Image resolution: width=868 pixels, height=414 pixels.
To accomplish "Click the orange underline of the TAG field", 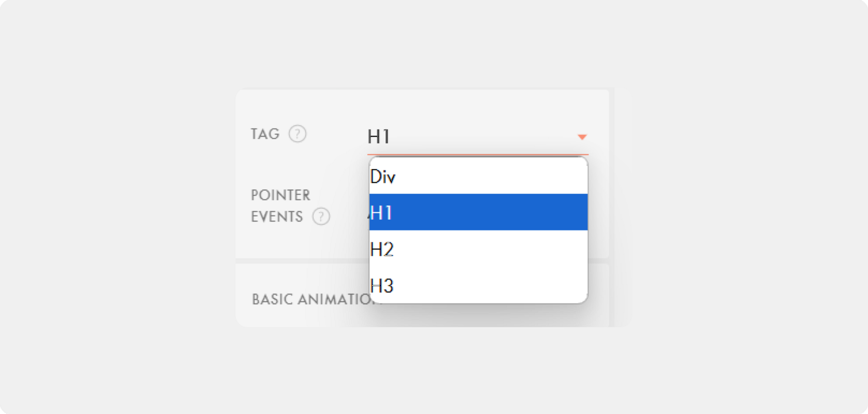I will pyautogui.click(x=478, y=154).
